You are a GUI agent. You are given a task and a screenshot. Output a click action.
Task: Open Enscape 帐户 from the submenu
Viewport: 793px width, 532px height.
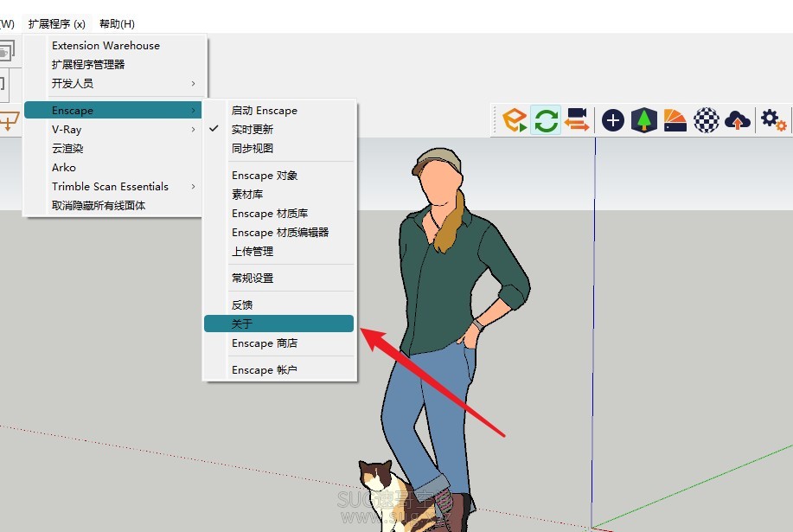coord(278,370)
